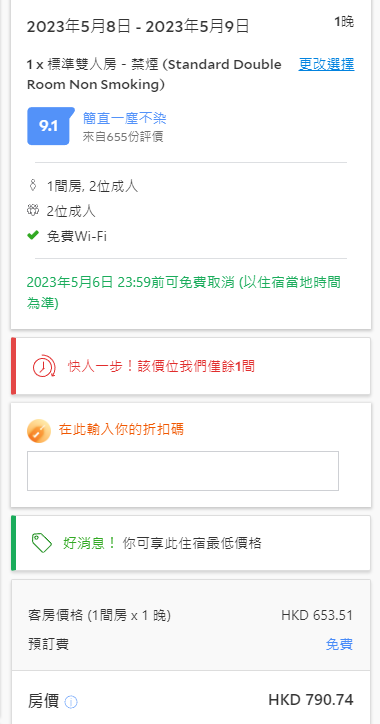Click the 在此輸入你的折扣碼 label

[x=121, y=429]
